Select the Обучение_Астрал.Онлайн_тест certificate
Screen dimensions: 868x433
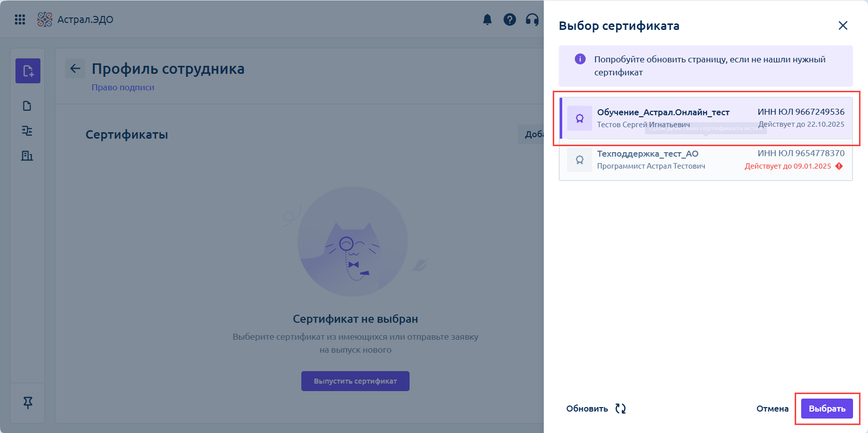tap(706, 118)
